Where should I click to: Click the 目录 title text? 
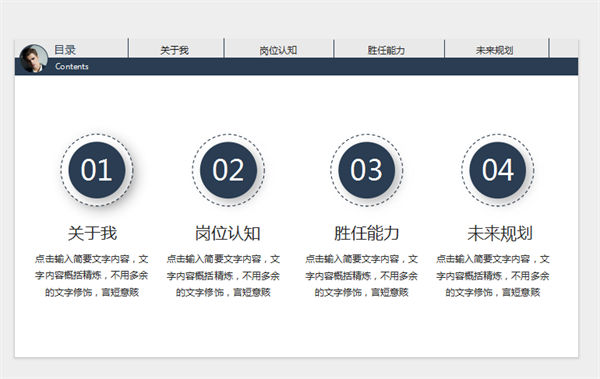click(65, 49)
